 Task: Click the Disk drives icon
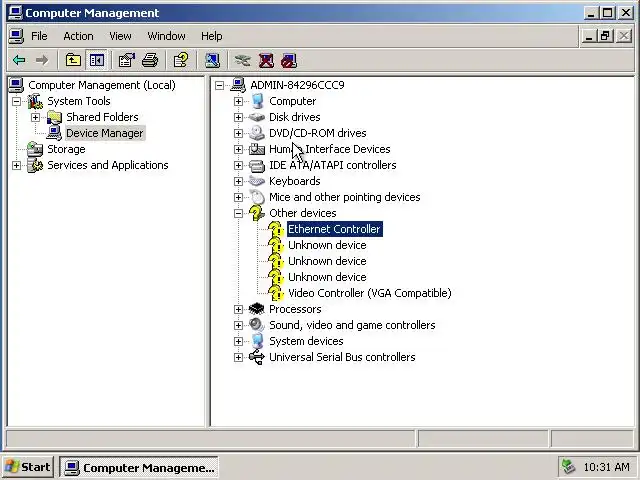point(257,117)
